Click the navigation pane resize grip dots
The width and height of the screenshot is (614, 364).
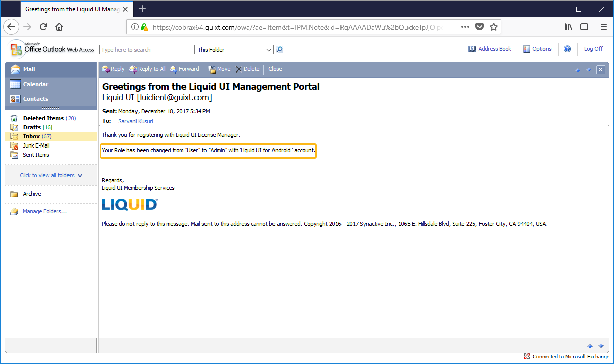50,108
